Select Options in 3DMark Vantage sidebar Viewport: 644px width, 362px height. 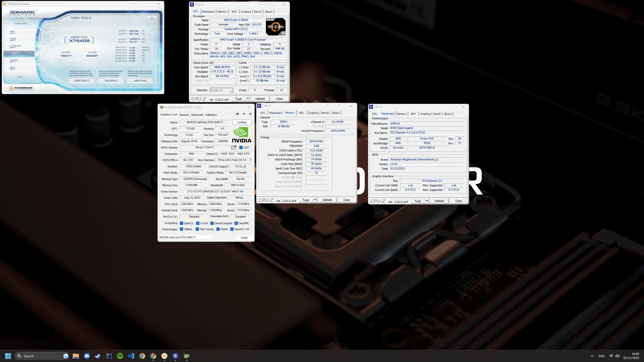click(x=13, y=39)
